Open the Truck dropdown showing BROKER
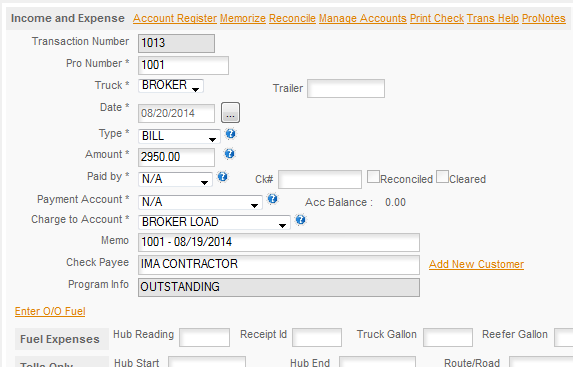 tap(171, 86)
